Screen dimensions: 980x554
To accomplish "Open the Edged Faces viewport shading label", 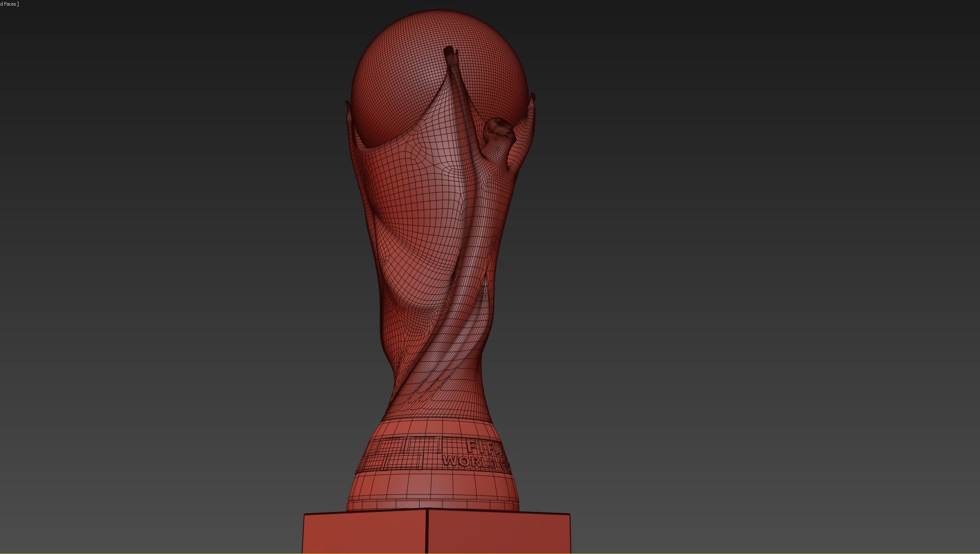I will point(9,4).
